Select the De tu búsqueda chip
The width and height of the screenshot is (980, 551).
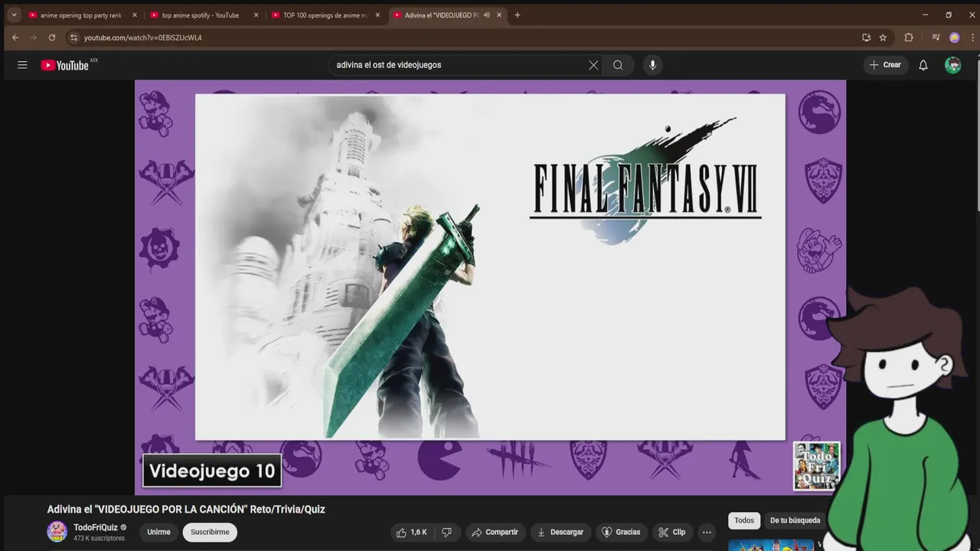[x=795, y=520]
